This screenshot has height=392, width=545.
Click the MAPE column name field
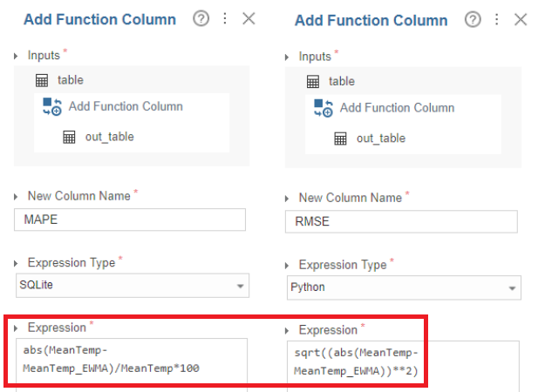point(130,220)
